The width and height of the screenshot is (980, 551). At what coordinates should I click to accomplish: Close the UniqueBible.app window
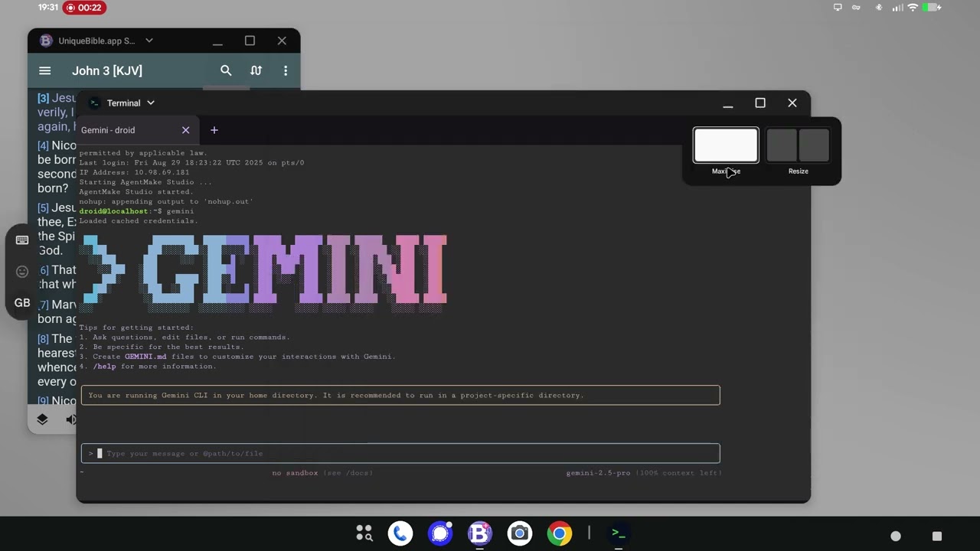[282, 41]
